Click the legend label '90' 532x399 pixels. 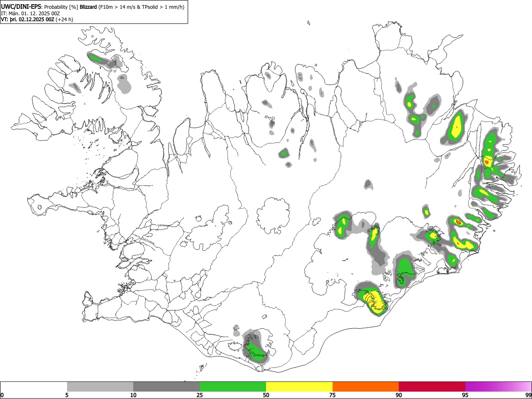(399, 395)
